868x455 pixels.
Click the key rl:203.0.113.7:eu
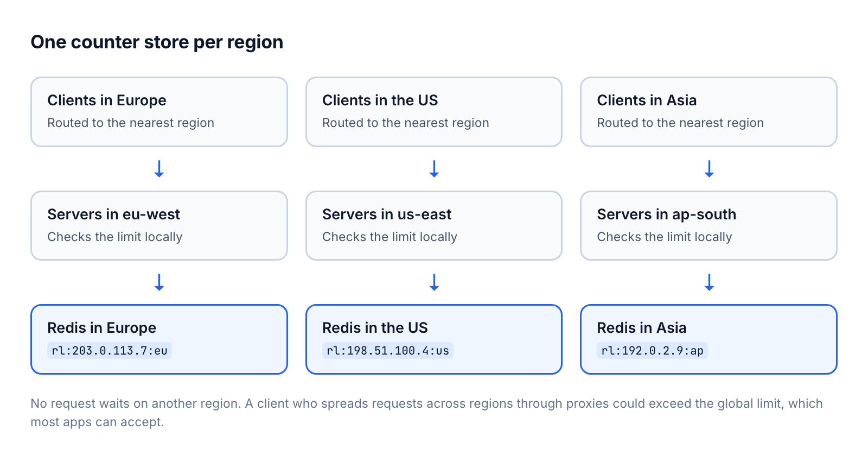click(110, 351)
